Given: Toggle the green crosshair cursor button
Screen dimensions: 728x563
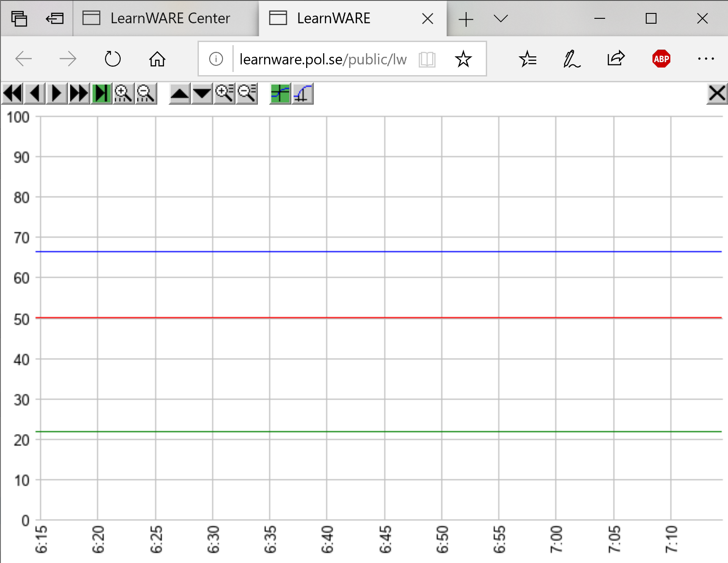Looking at the screenshot, I should [281, 94].
